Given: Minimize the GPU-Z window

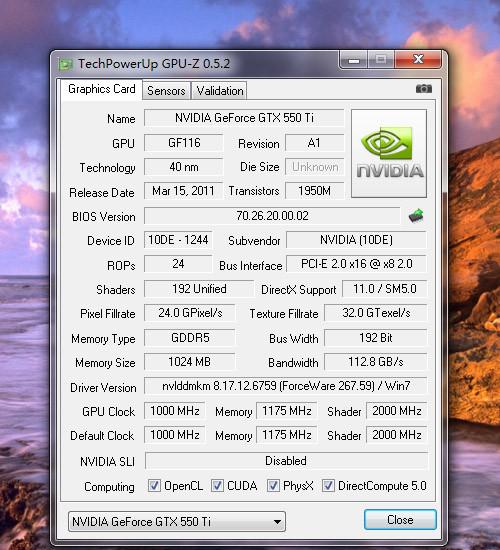Looking at the screenshot, I should [x=354, y=60].
